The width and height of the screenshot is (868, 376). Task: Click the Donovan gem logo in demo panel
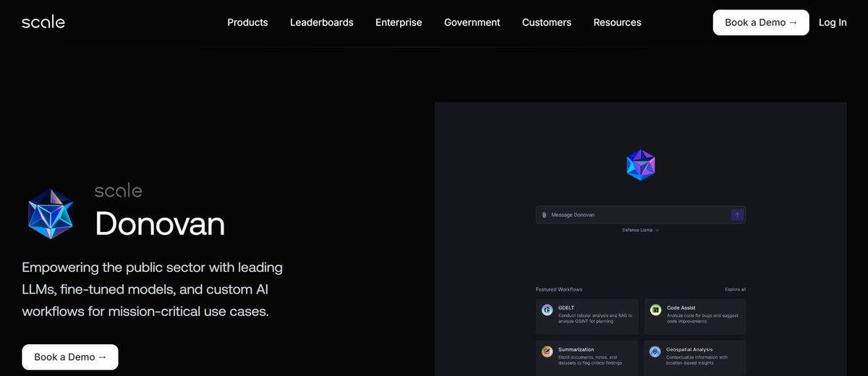tap(640, 165)
